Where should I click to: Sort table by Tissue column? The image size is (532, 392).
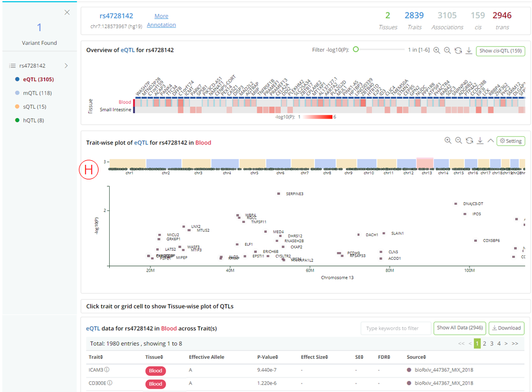(x=154, y=357)
